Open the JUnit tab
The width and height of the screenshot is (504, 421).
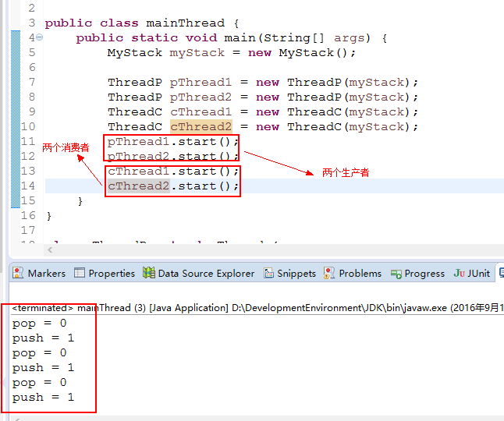[472, 274]
